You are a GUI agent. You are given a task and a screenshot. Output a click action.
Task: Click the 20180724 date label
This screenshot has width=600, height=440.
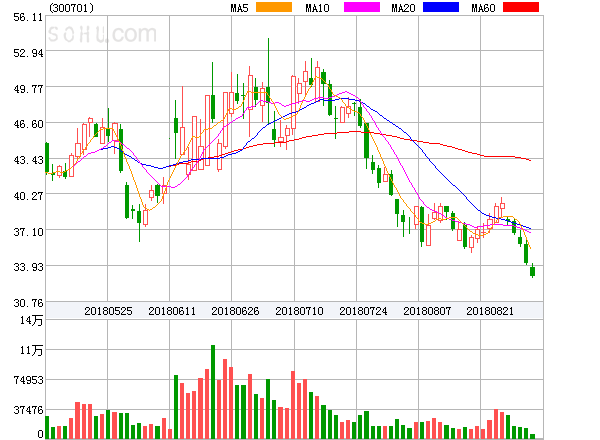click(363, 311)
